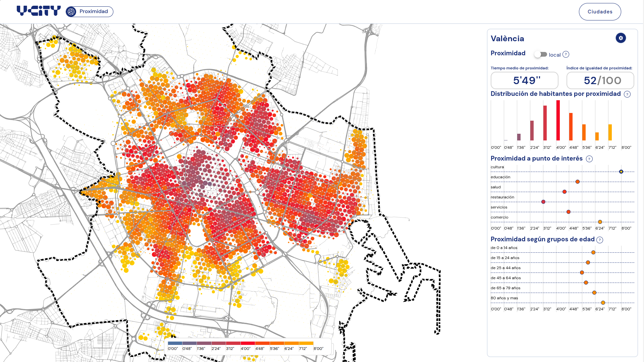Viewport: 644px width, 362px height.
Task: Click the educación proximity marker
Action: click(x=578, y=182)
